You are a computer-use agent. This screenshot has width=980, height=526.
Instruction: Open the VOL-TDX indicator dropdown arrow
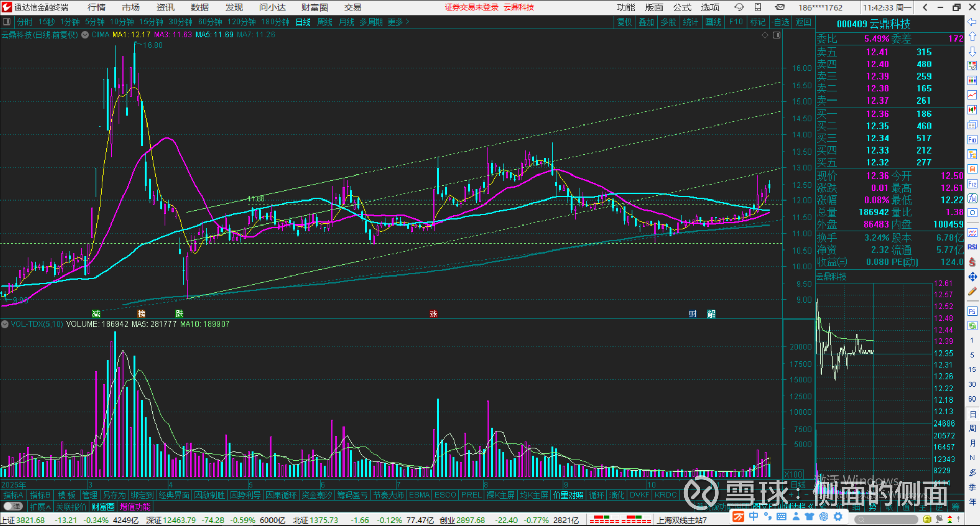coord(5,324)
